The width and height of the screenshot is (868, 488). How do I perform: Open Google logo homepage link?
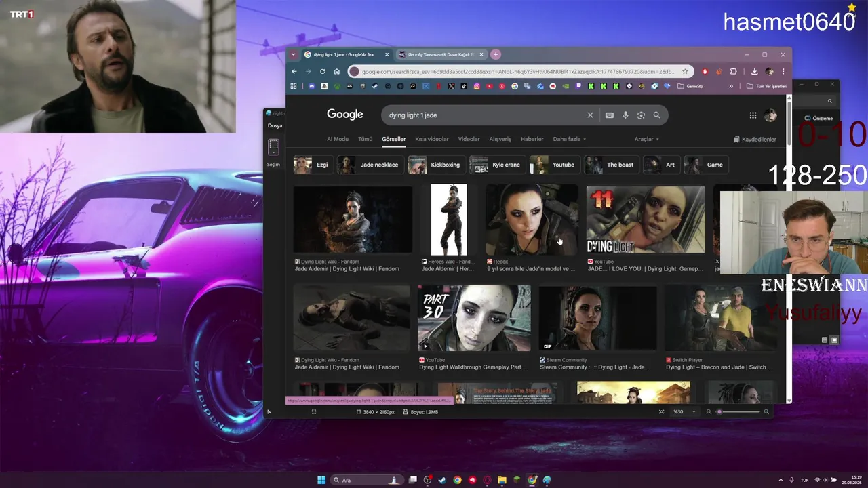point(345,115)
